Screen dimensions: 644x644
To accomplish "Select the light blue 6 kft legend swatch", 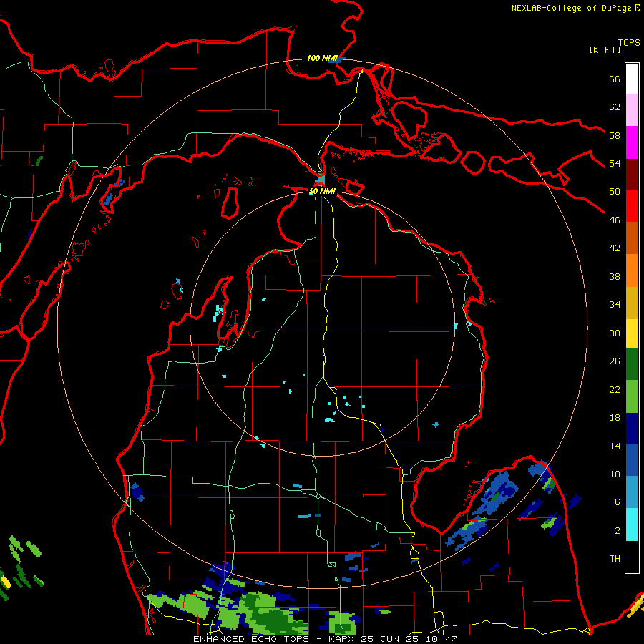I will point(632,492).
